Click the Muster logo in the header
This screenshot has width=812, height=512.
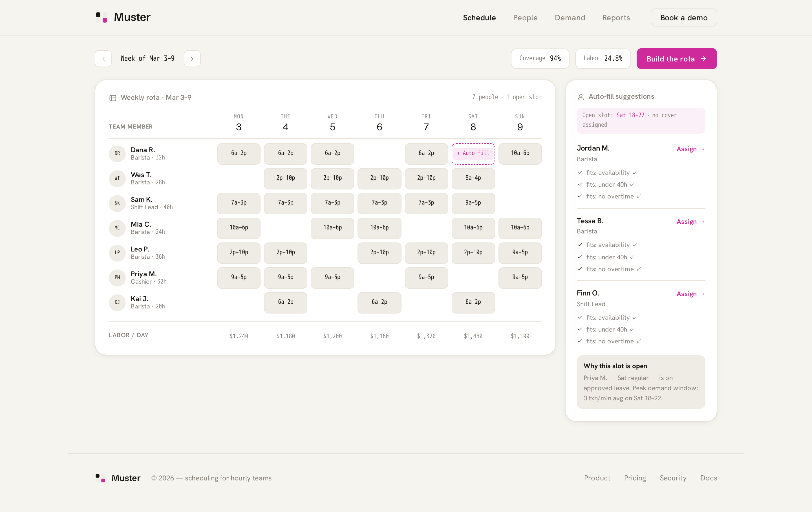(x=123, y=17)
